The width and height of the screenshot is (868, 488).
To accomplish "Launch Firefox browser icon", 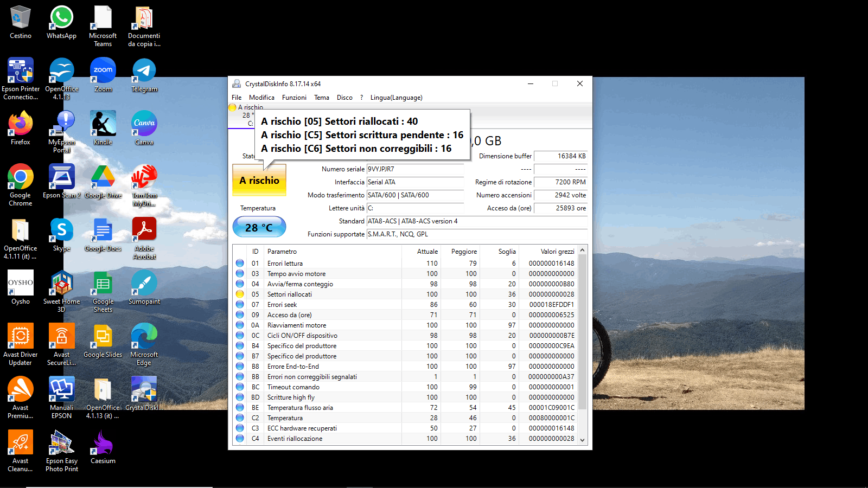I will (21, 128).
